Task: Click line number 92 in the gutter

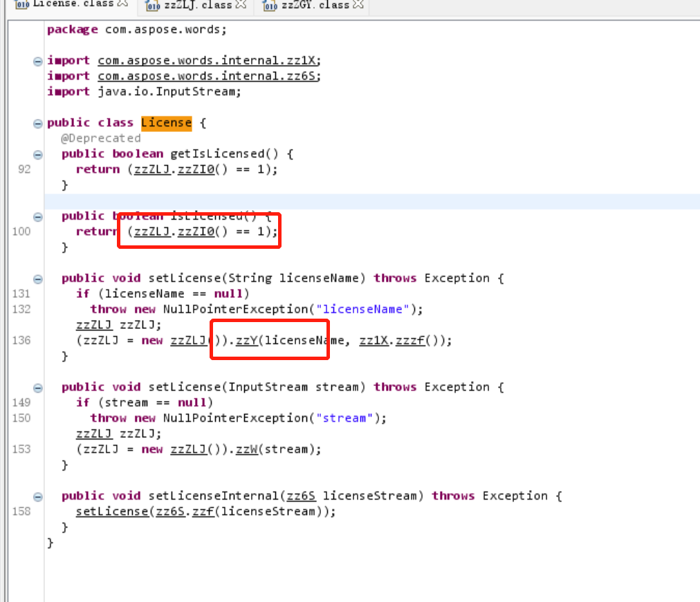Action: (24, 169)
